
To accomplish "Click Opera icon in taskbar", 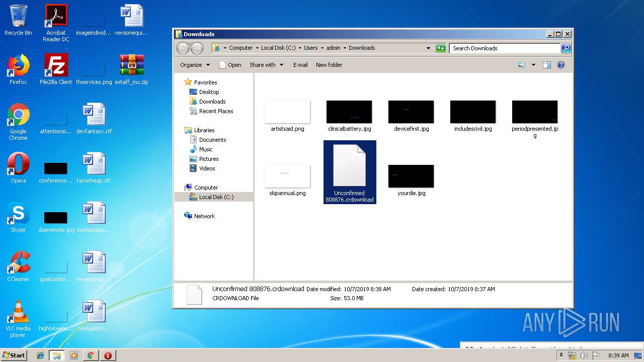I will [108, 355].
